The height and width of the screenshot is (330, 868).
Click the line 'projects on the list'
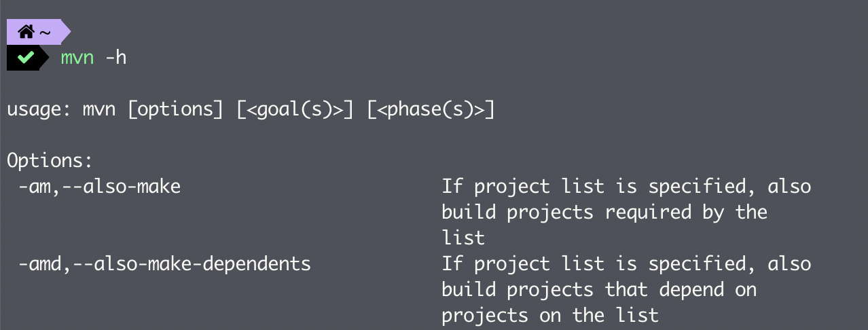550,315
